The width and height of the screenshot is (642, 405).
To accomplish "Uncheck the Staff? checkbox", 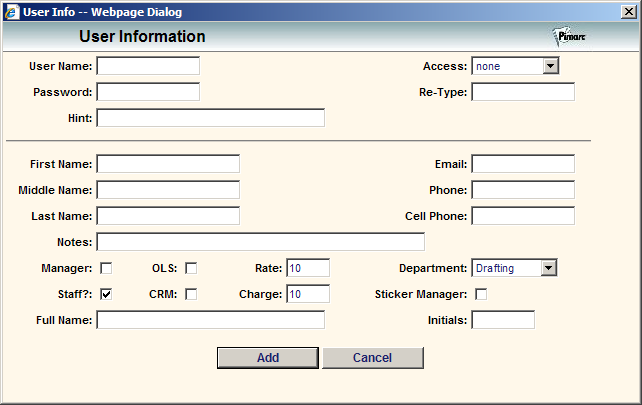I will (106, 294).
